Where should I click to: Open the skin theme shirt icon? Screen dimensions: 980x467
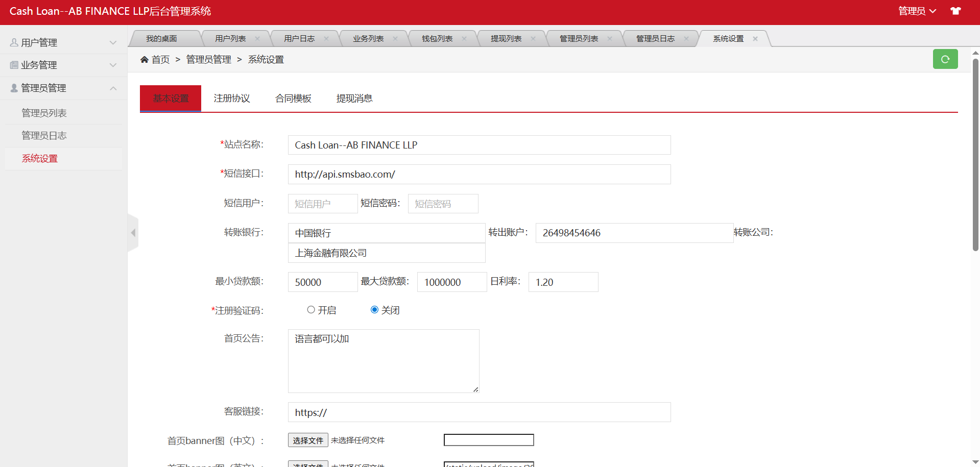click(955, 11)
